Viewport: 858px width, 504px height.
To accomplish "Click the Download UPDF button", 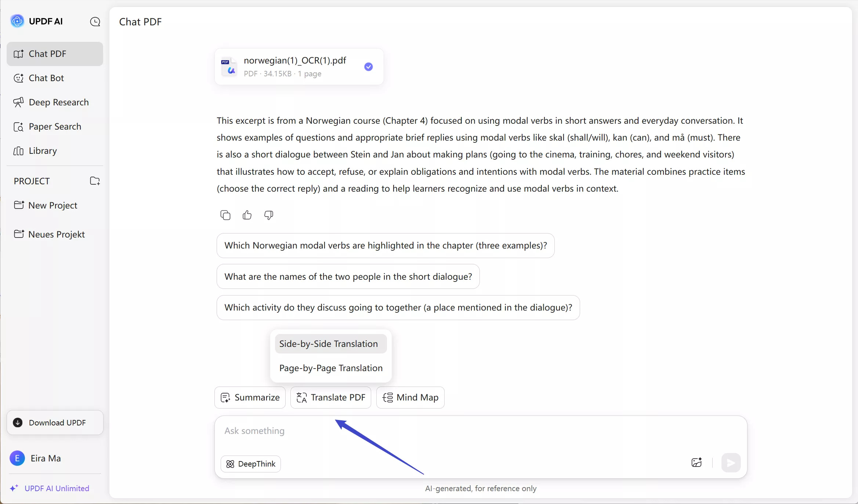I will coord(54,422).
